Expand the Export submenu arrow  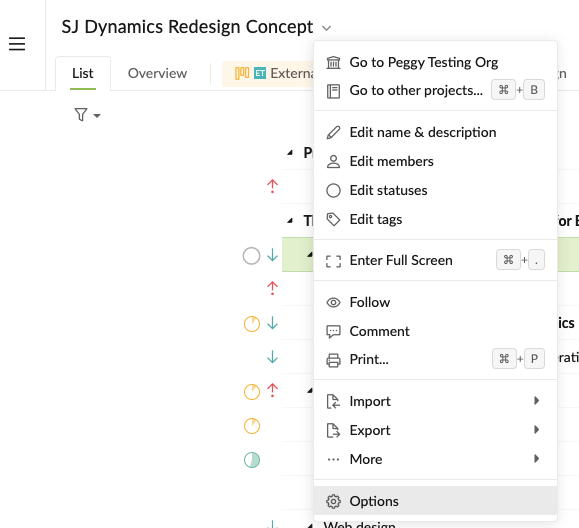(537, 429)
